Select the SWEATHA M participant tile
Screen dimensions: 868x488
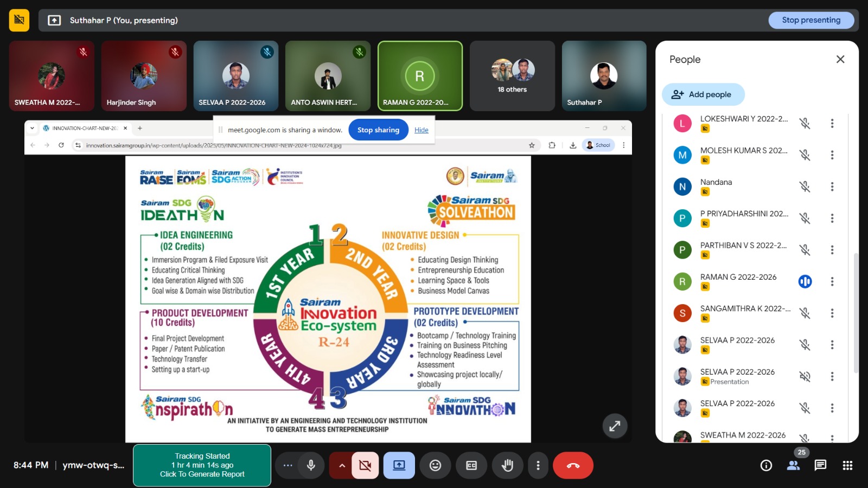(x=52, y=76)
